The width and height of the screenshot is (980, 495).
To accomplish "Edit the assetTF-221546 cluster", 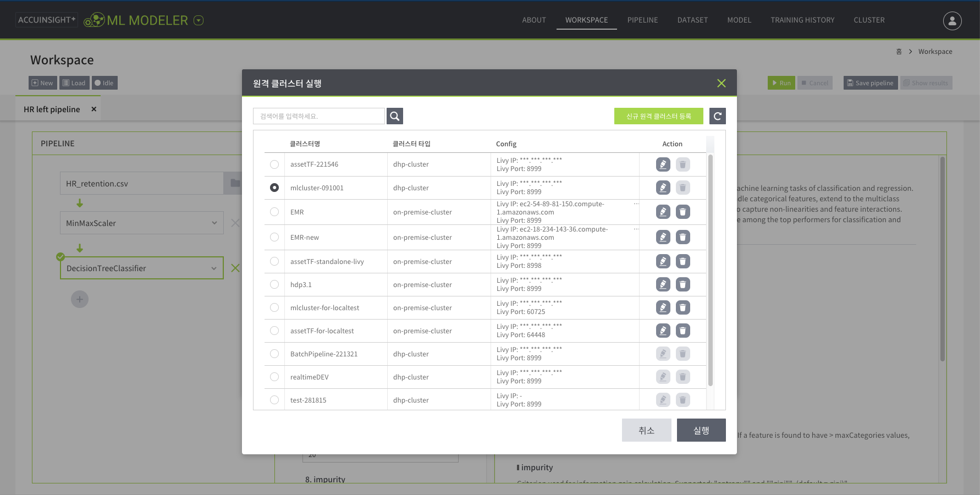I will point(663,164).
